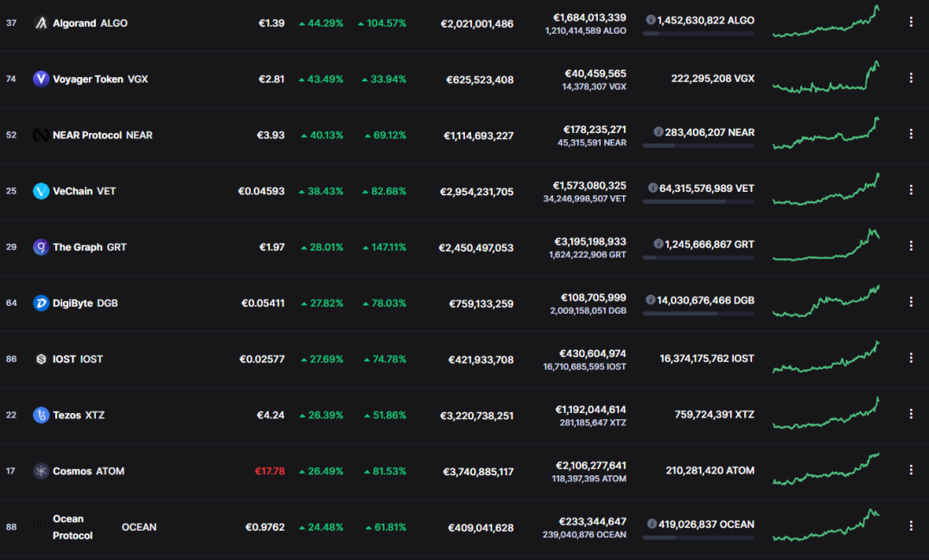Viewport: 929px width, 560px height.
Task: Open the Cosmos 7-day price sparkline chart
Action: 826,469
